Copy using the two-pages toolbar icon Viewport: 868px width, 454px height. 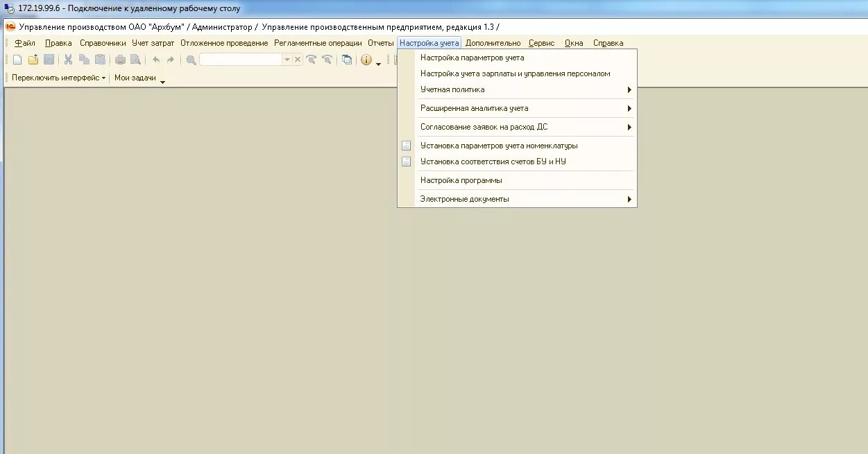(x=84, y=60)
